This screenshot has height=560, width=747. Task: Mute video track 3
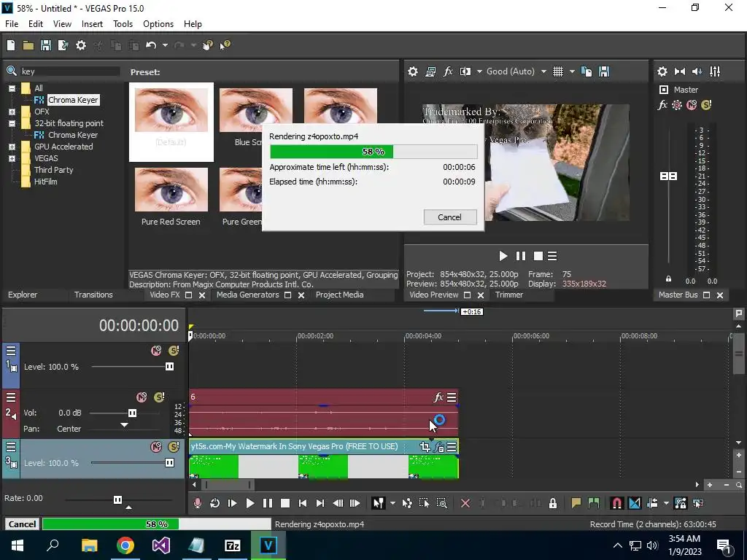point(156,447)
